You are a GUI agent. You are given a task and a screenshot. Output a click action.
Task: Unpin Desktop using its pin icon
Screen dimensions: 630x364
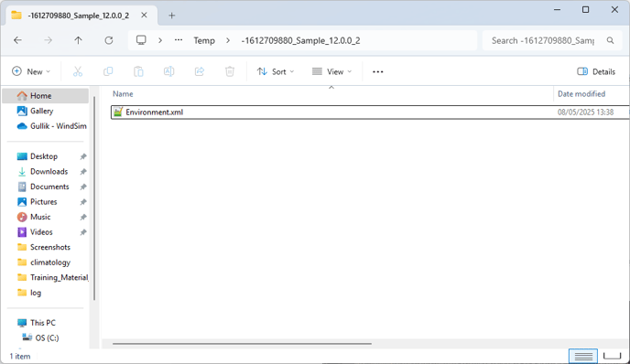point(83,156)
